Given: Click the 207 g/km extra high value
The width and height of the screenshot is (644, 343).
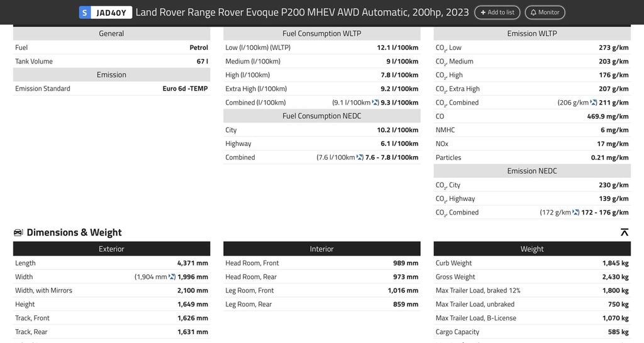Looking at the screenshot, I should click(x=614, y=89).
